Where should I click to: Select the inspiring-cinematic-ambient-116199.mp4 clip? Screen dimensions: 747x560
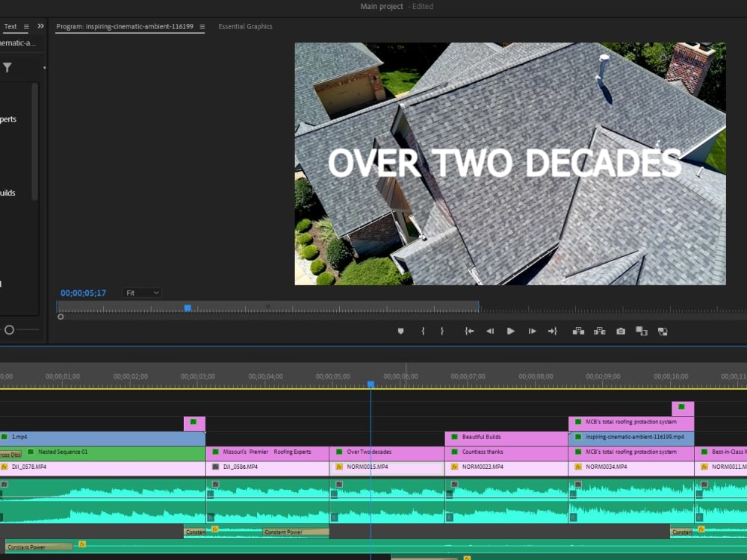631,437
